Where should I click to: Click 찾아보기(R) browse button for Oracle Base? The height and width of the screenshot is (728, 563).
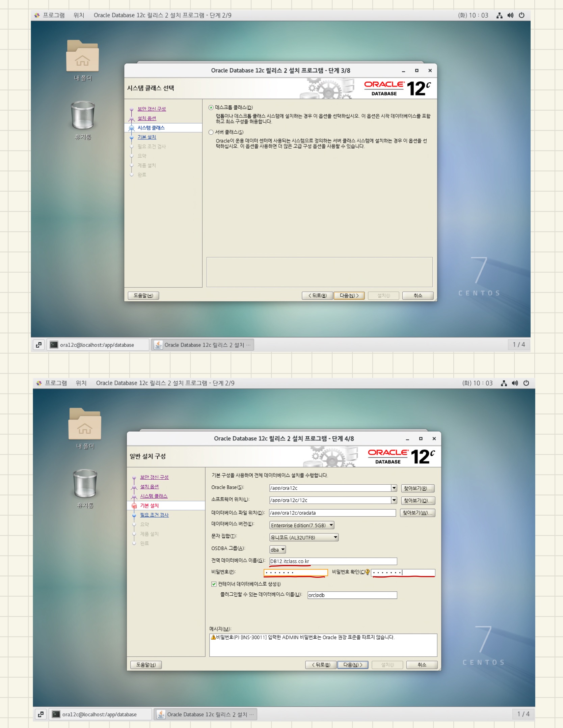418,488
